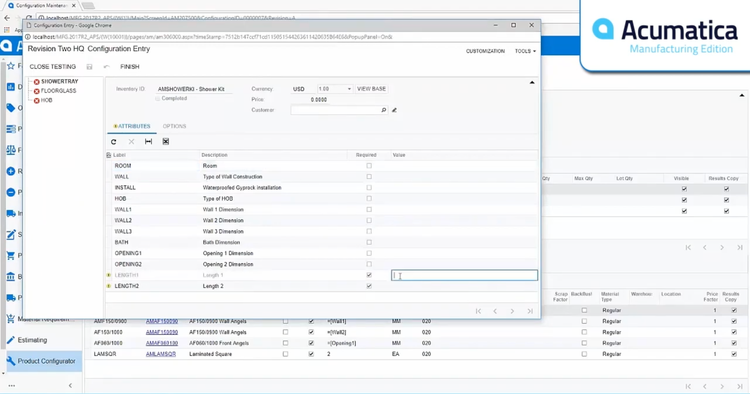Click the Save disk icon next to CLOSE TESTING

89,67
